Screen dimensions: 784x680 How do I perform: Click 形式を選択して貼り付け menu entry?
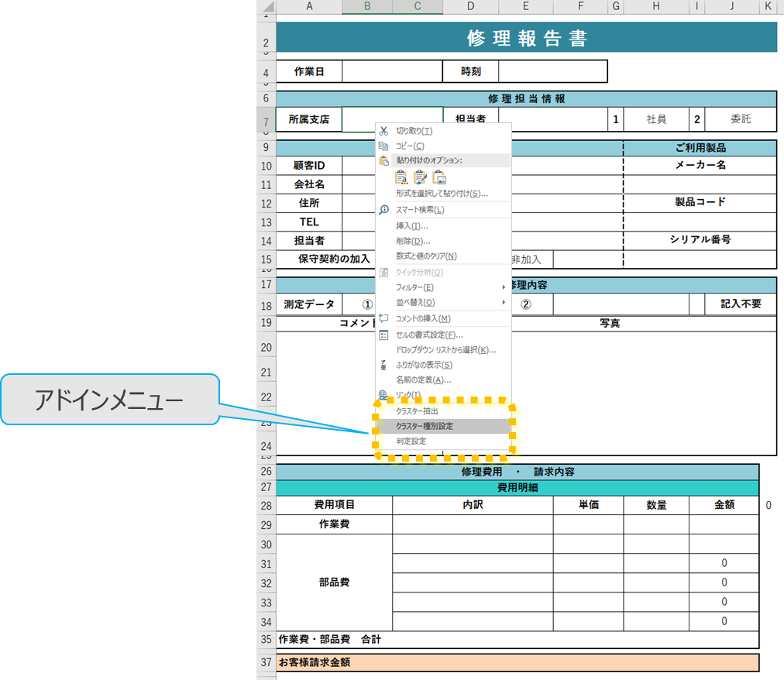point(442,194)
